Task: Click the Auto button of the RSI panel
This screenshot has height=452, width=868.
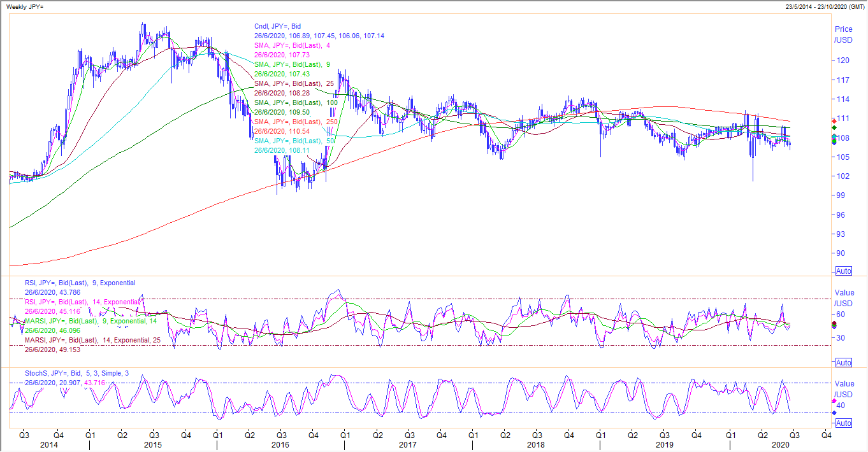Action: pyautogui.click(x=843, y=362)
